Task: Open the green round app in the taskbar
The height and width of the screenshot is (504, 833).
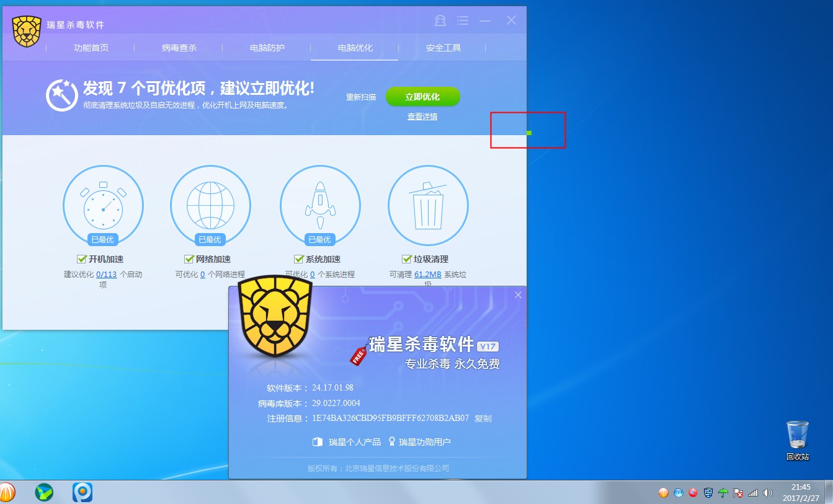Action: (44, 493)
